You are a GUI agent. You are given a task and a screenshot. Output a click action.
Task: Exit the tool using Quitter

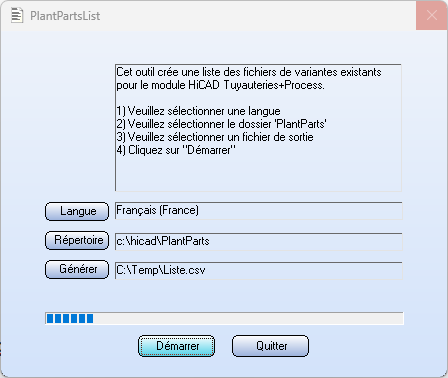[x=270, y=346]
